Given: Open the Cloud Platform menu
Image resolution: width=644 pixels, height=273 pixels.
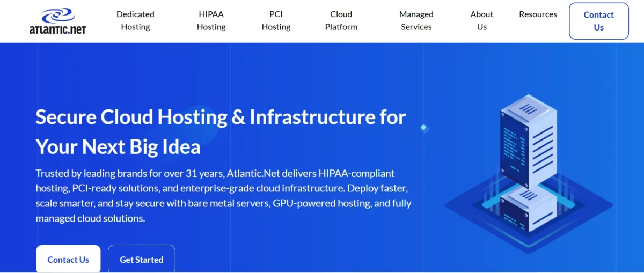Looking at the screenshot, I should [341, 21].
